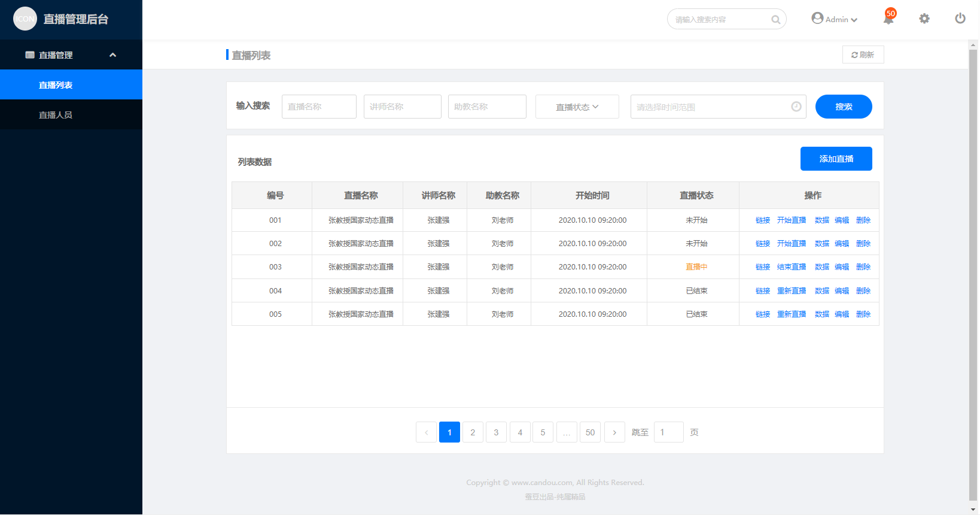Go to page 4 in pagination
Image resolution: width=980 pixels, height=515 pixels.
(520, 432)
